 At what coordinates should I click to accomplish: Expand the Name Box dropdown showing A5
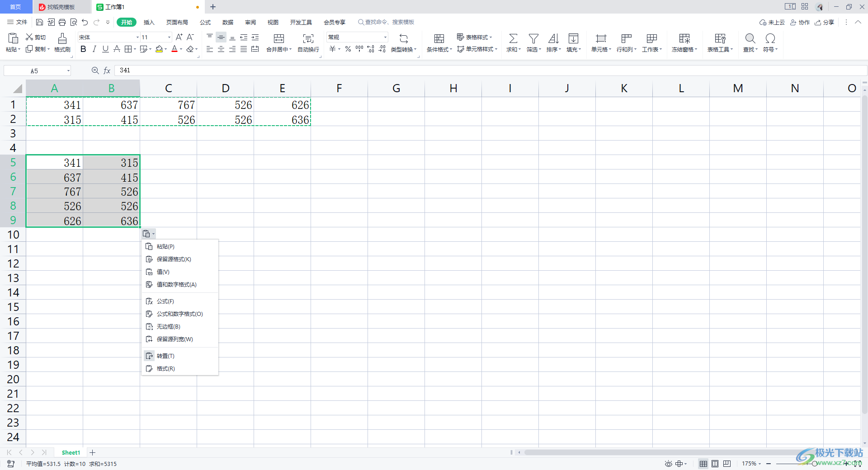coord(68,70)
